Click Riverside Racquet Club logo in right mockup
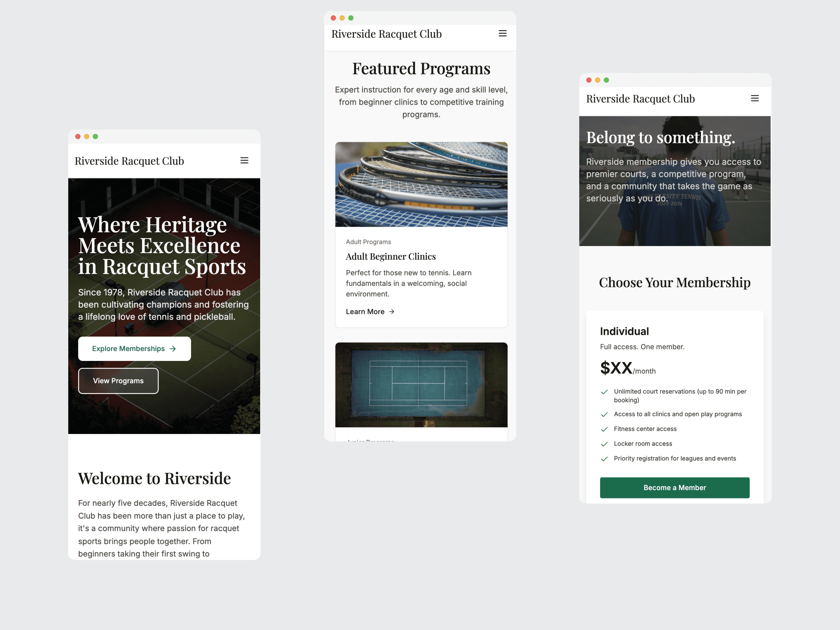Screen dimensions: 840x630 coord(640,99)
